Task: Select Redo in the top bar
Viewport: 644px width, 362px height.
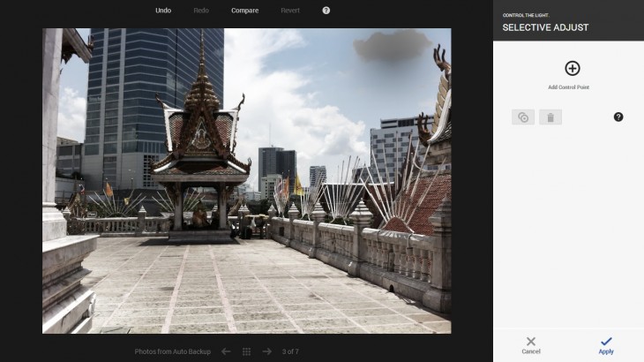Action: [201, 11]
